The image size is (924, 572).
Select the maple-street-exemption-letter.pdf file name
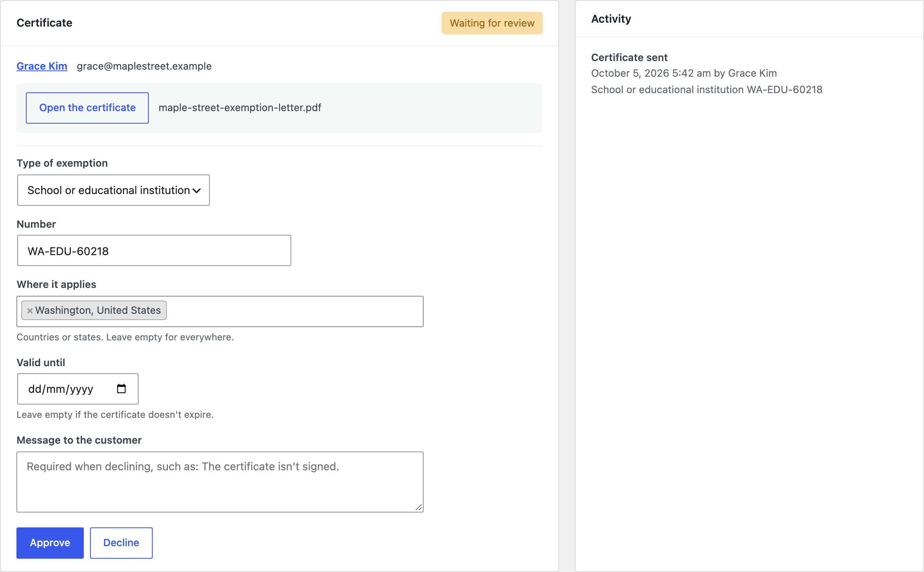(240, 108)
